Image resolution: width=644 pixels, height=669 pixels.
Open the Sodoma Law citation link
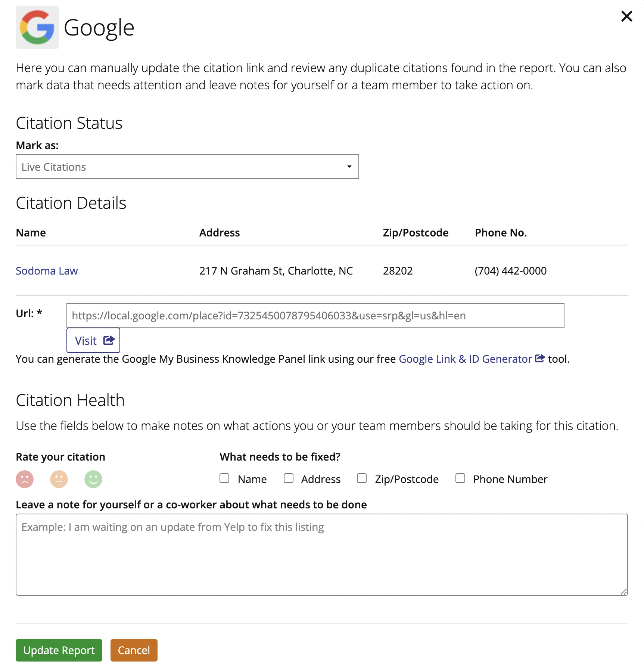[47, 271]
